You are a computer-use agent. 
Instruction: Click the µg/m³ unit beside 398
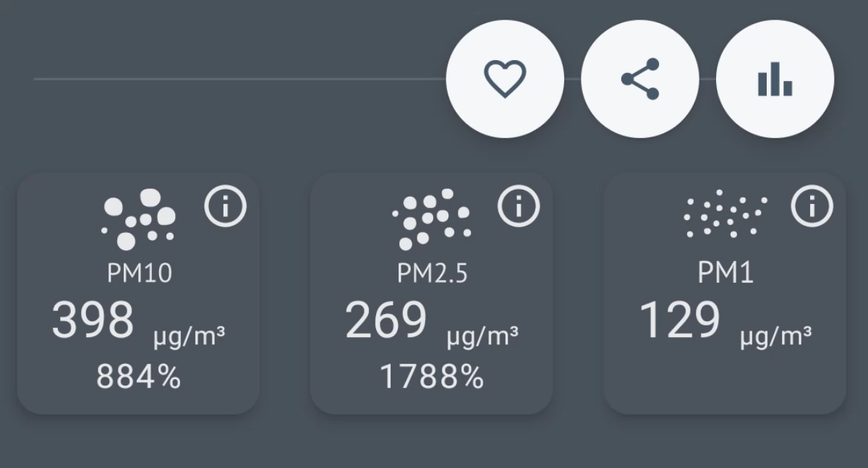(x=189, y=335)
